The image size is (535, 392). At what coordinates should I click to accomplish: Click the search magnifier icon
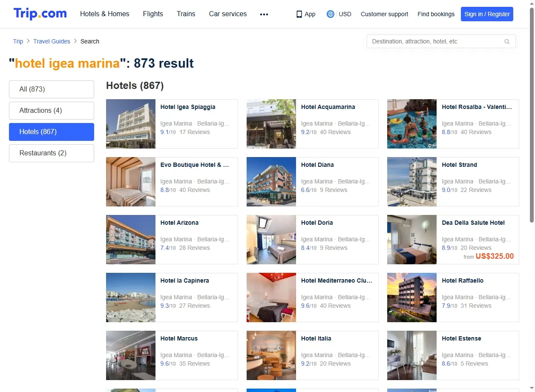point(507,42)
